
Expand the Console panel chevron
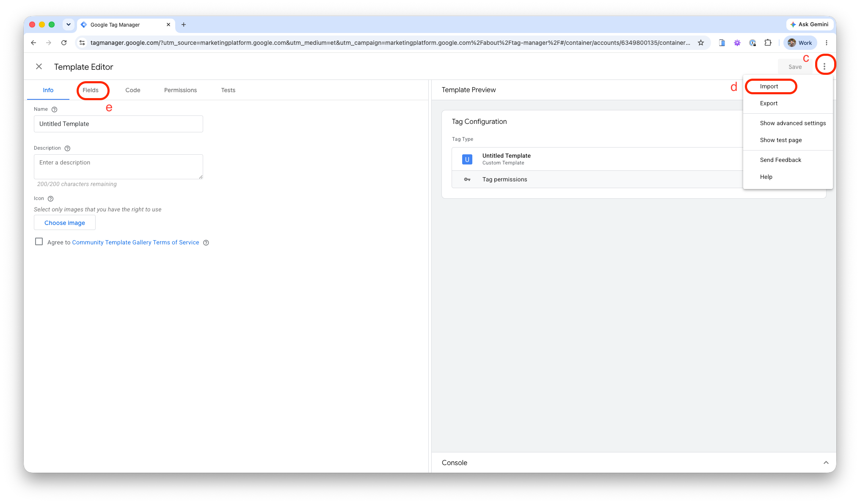pos(826,463)
